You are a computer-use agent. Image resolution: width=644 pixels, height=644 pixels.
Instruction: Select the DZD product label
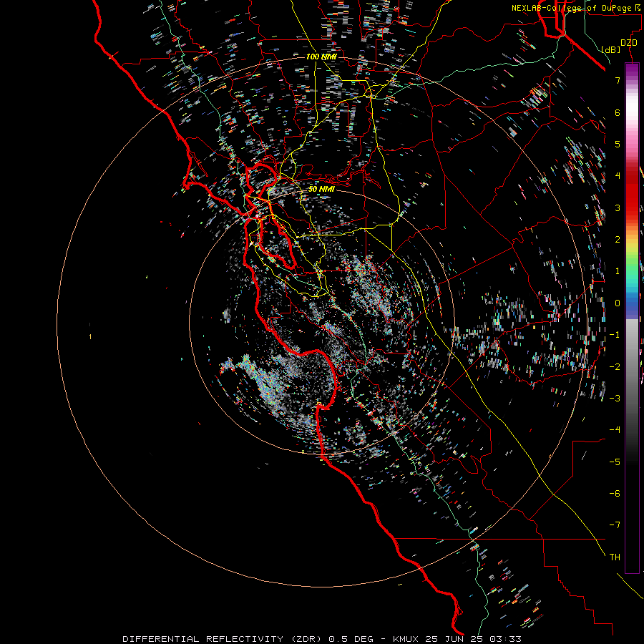click(629, 43)
